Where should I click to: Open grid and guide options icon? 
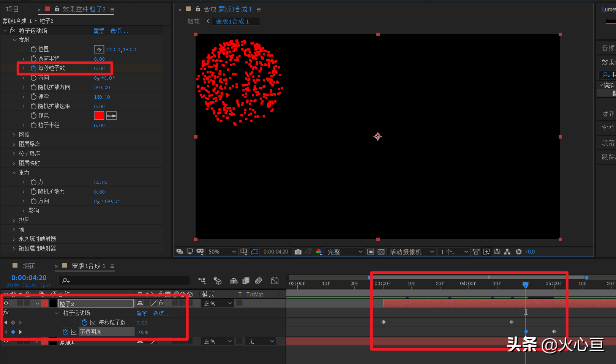244,252
